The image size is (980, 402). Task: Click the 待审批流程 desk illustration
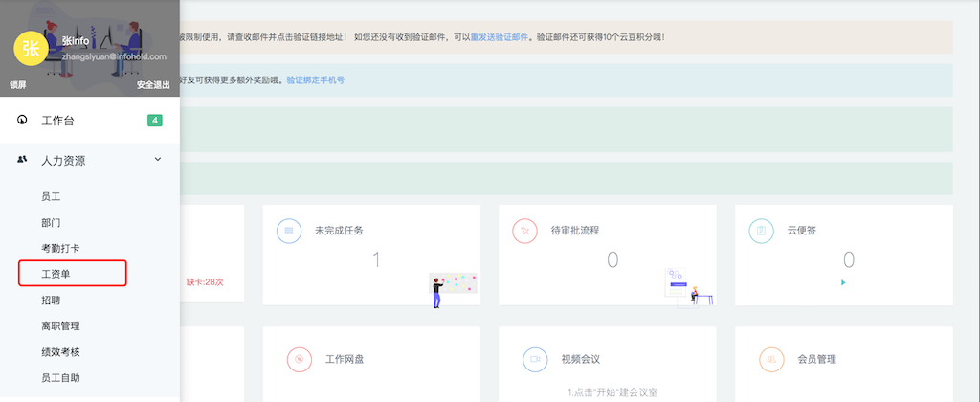[689, 286]
